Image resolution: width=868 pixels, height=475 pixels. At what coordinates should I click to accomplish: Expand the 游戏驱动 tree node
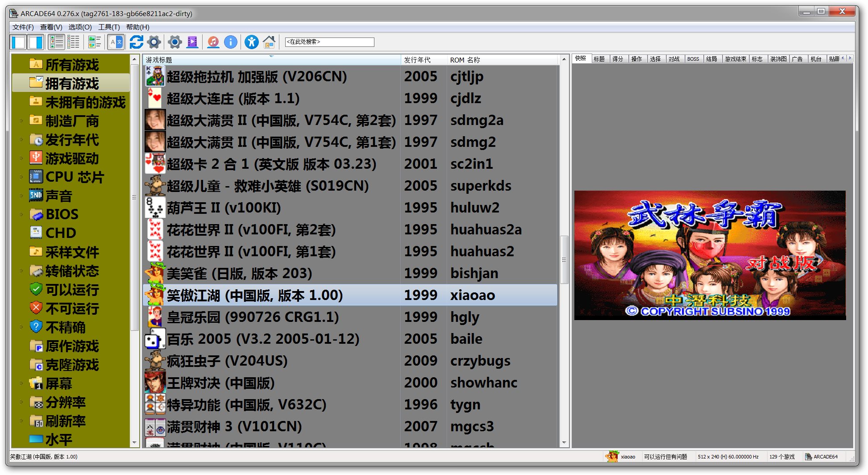pos(21,158)
